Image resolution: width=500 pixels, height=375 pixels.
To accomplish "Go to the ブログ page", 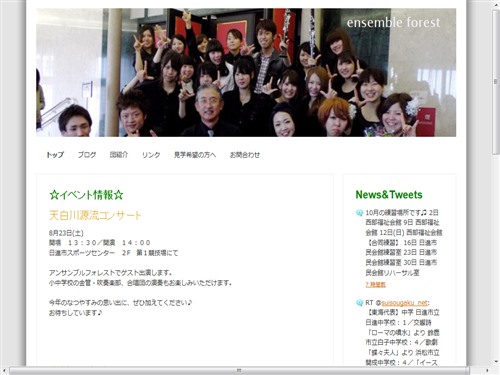I will [x=87, y=155].
